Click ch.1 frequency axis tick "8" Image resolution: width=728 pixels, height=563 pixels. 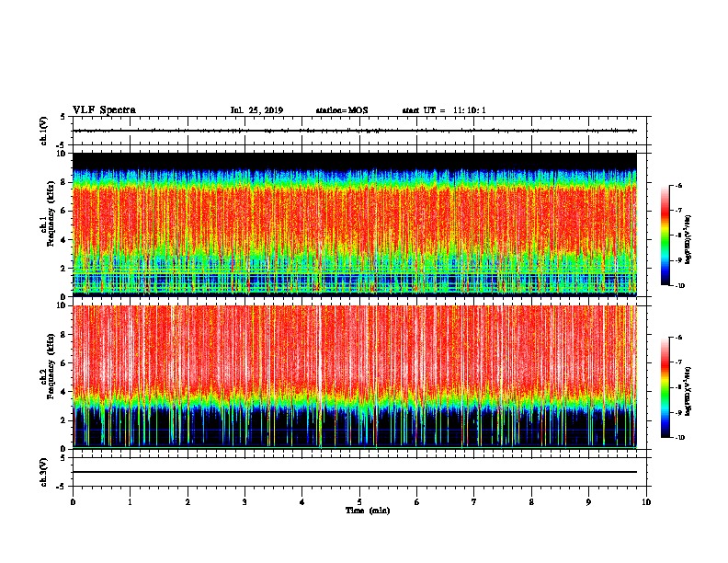click(63, 182)
